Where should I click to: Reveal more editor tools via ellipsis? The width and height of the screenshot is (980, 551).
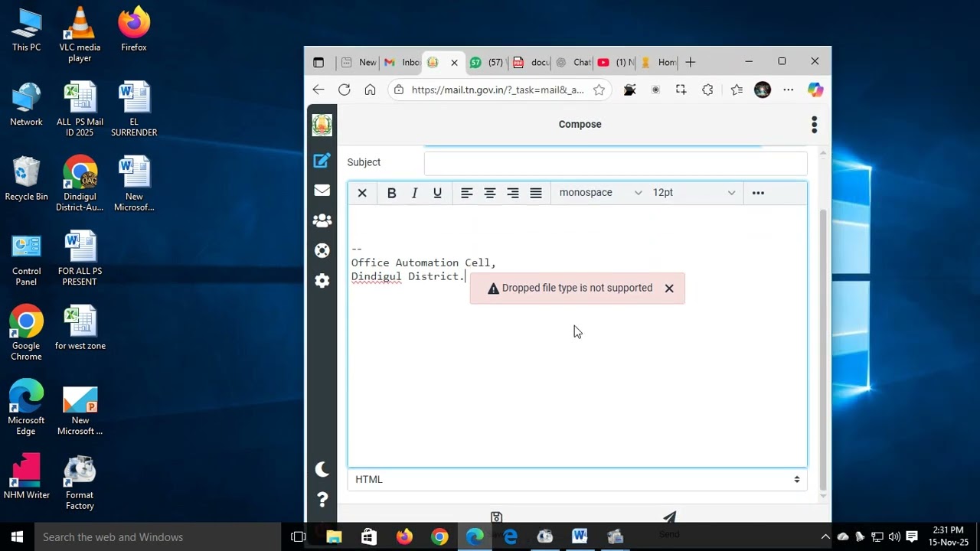[758, 193]
